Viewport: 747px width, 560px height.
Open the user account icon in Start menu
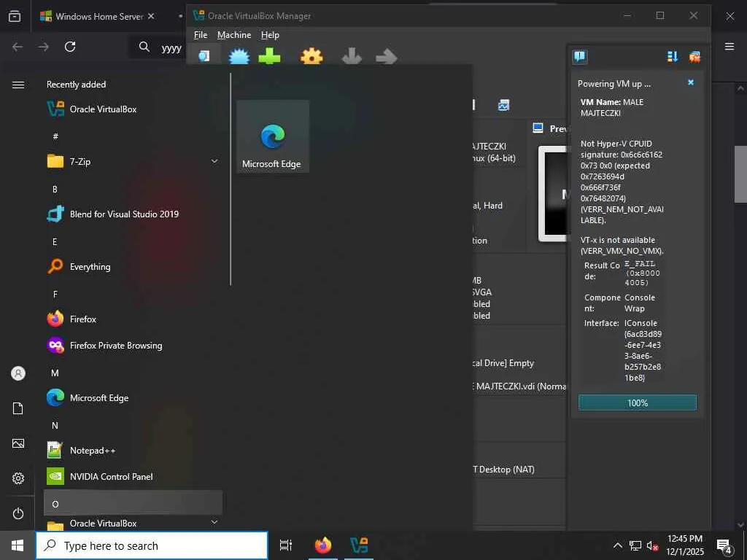click(x=18, y=373)
